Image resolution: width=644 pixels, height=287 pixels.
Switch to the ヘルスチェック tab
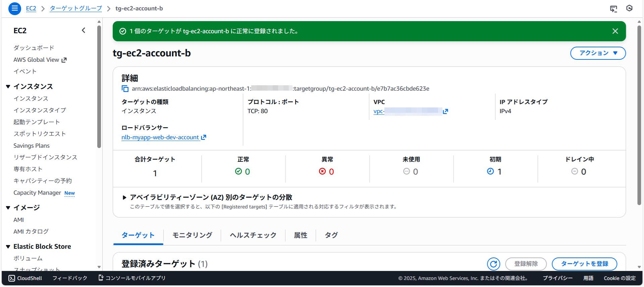[253, 235]
